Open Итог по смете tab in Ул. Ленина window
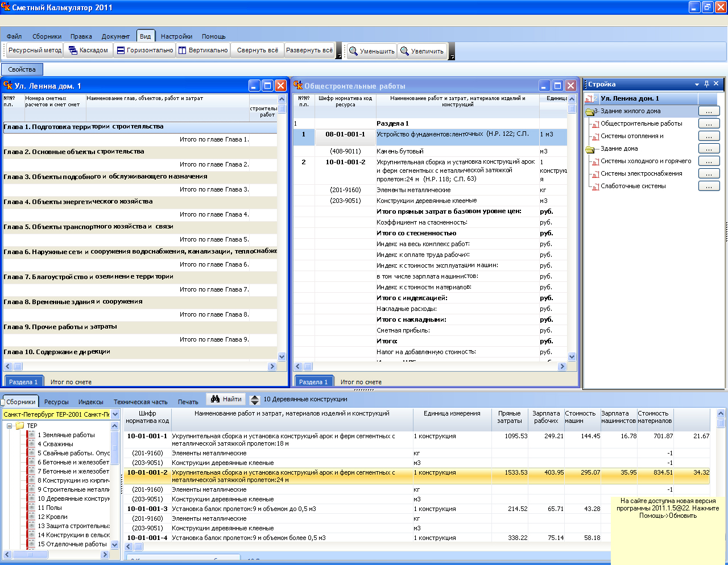 click(71, 382)
